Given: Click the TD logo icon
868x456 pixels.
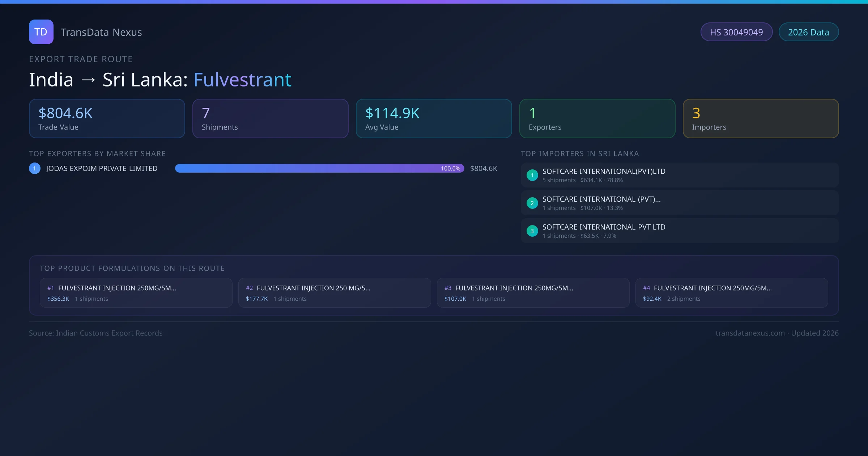Looking at the screenshot, I should tap(41, 32).
